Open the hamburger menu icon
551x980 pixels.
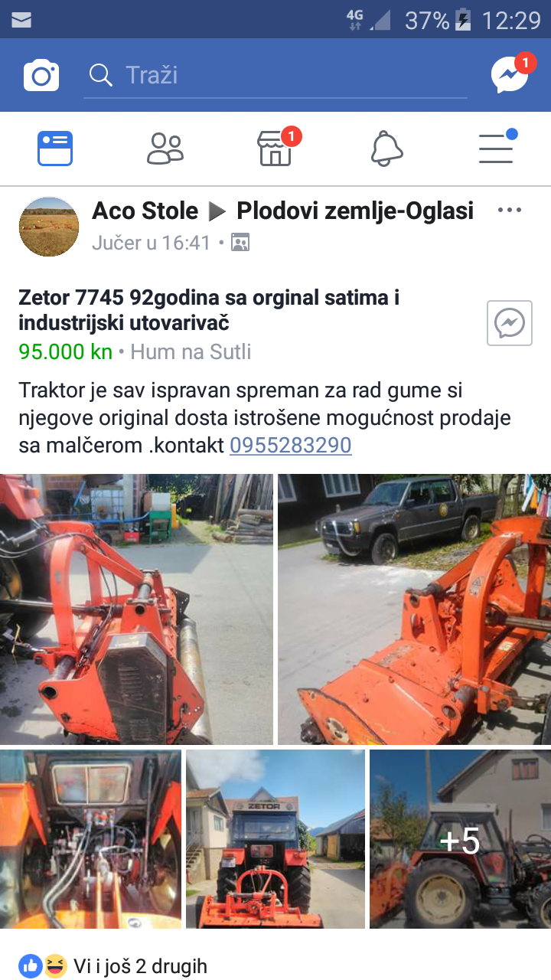[497, 147]
